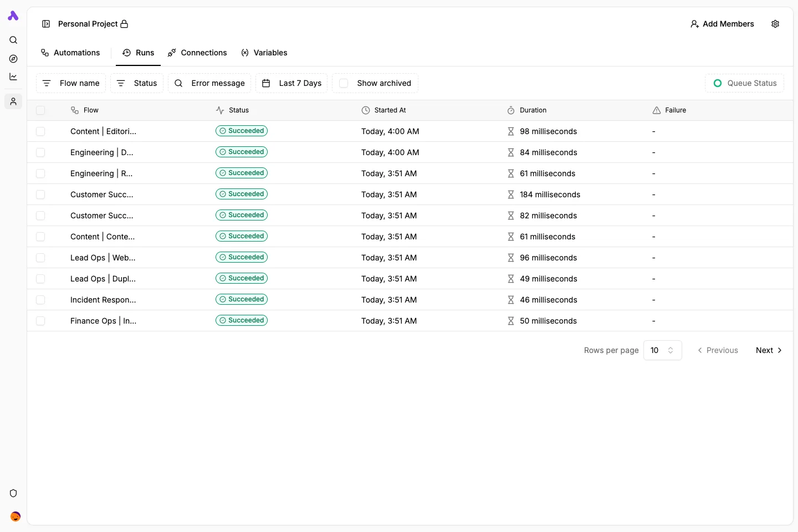The height and width of the screenshot is (532, 798).
Task: Select the Finance Ops | In... row checkbox
Action: (40, 321)
